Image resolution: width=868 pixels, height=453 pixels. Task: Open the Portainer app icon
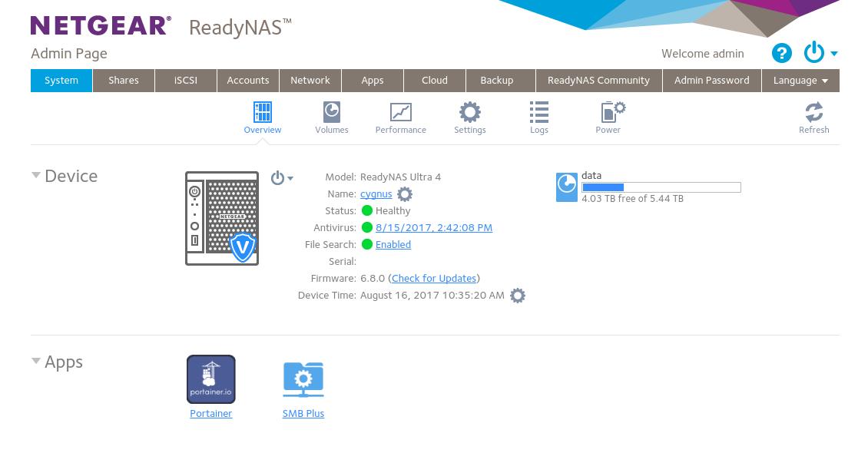(211, 379)
